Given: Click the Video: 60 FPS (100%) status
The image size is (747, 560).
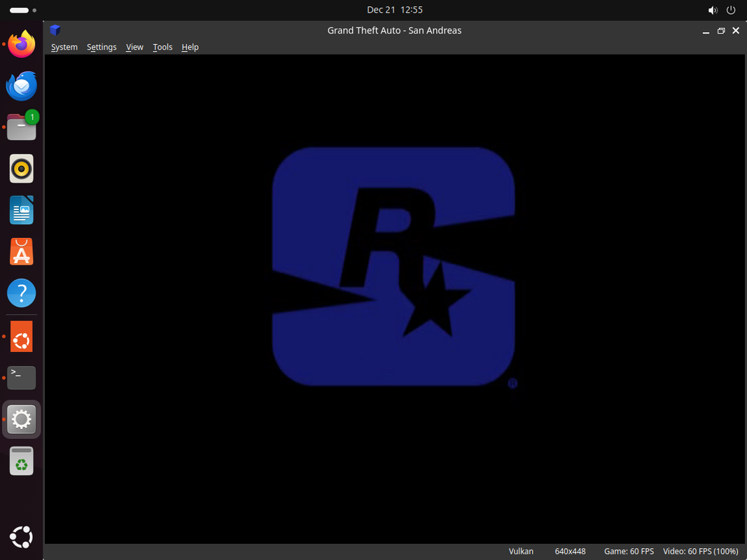Looking at the screenshot, I should pyautogui.click(x=700, y=552).
